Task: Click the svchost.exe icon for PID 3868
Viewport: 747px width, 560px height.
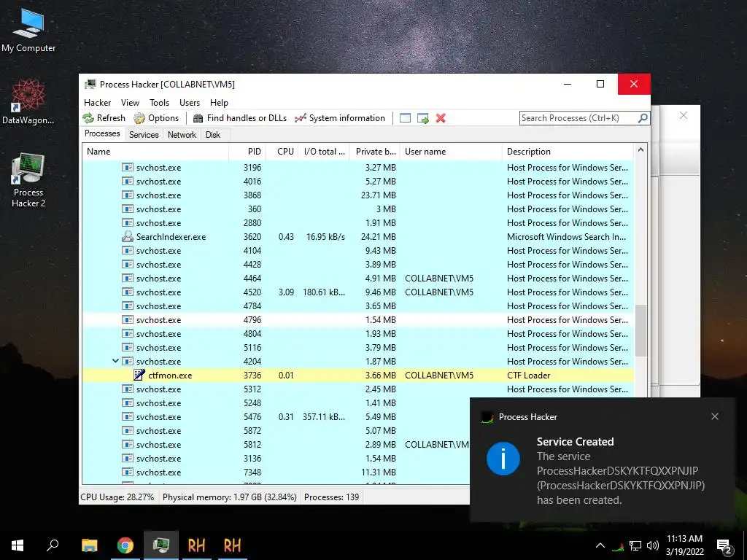Action: pos(127,195)
